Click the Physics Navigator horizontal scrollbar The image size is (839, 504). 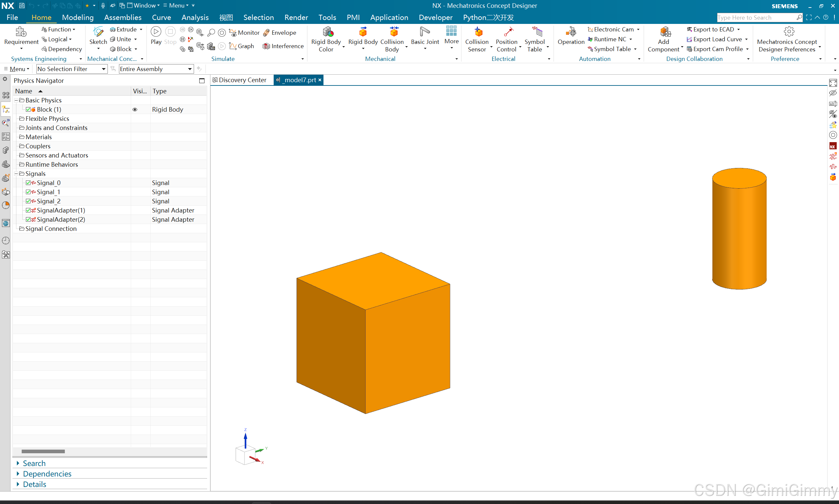pos(43,451)
